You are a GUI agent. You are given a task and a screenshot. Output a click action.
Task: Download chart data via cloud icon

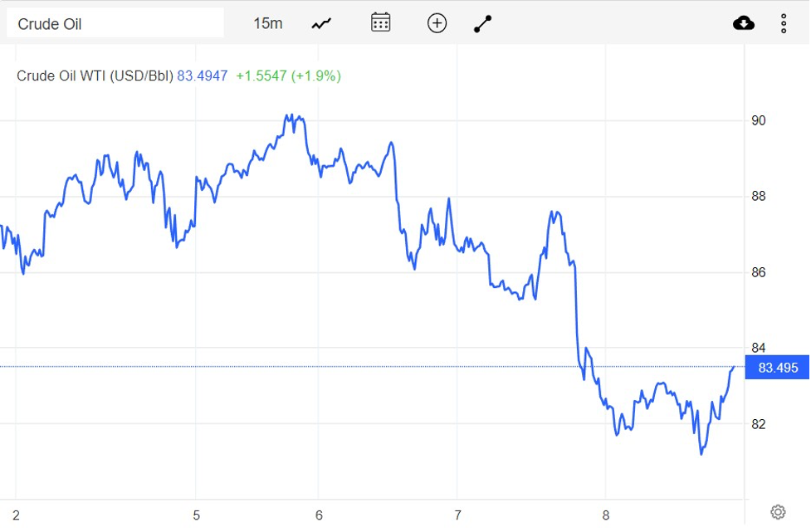click(744, 23)
